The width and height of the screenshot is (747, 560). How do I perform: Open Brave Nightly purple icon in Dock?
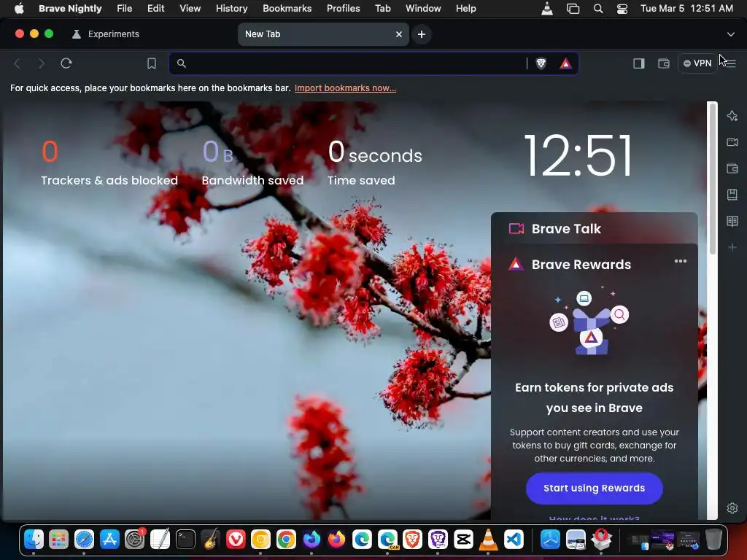pos(438,540)
